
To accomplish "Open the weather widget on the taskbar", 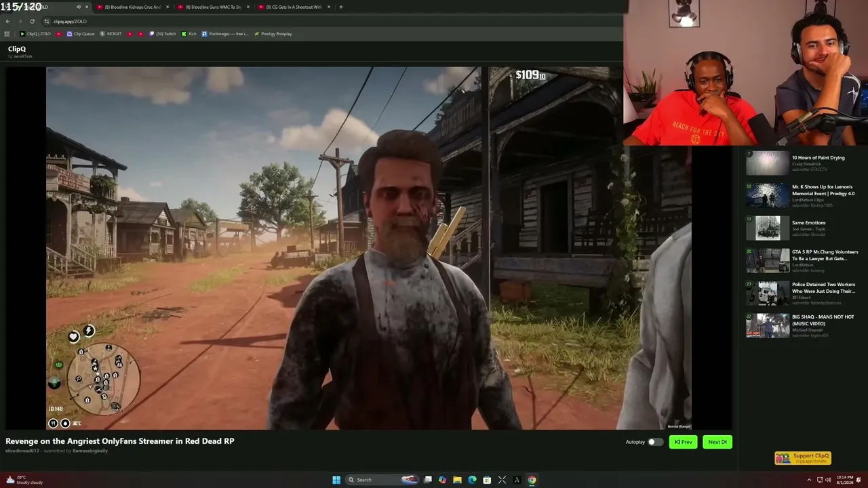I will pyautogui.click(x=24, y=480).
